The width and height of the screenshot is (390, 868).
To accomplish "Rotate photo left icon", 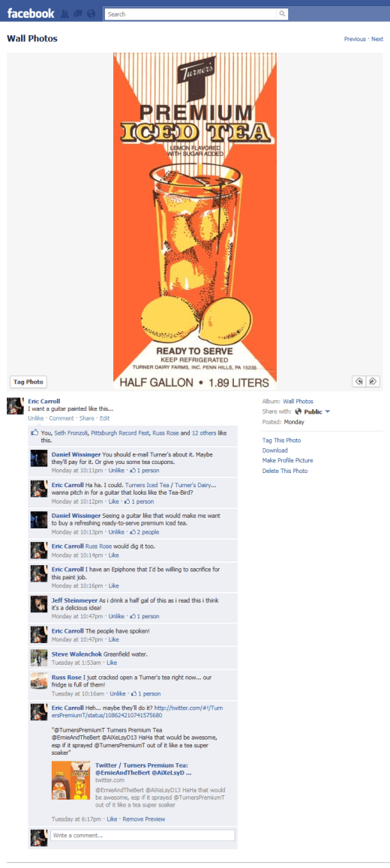I will pyautogui.click(x=359, y=382).
